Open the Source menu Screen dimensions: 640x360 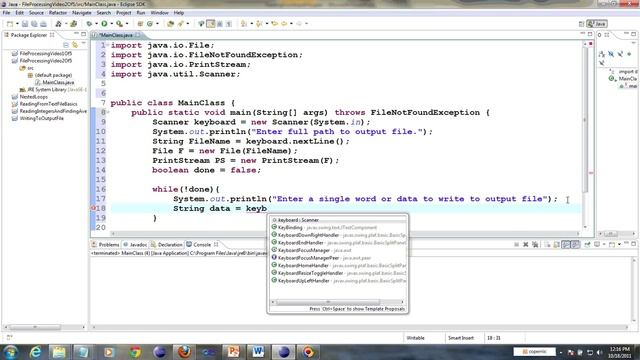pos(36,13)
